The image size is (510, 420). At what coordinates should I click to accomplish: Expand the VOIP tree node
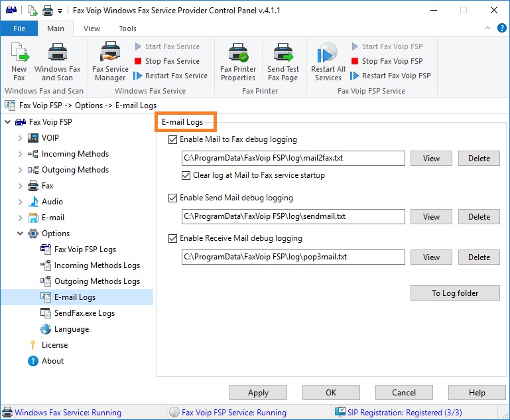pyautogui.click(x=20, y=138)
